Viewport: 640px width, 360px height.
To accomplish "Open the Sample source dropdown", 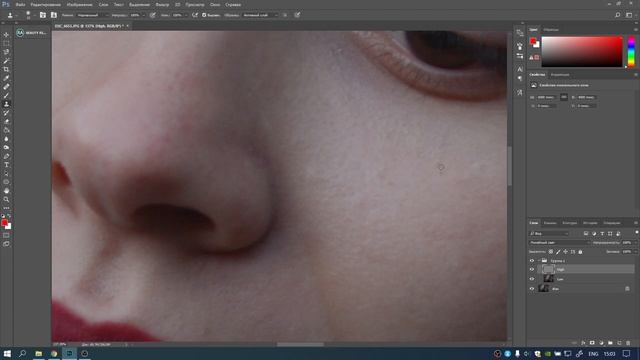I will tap(260, 15).
